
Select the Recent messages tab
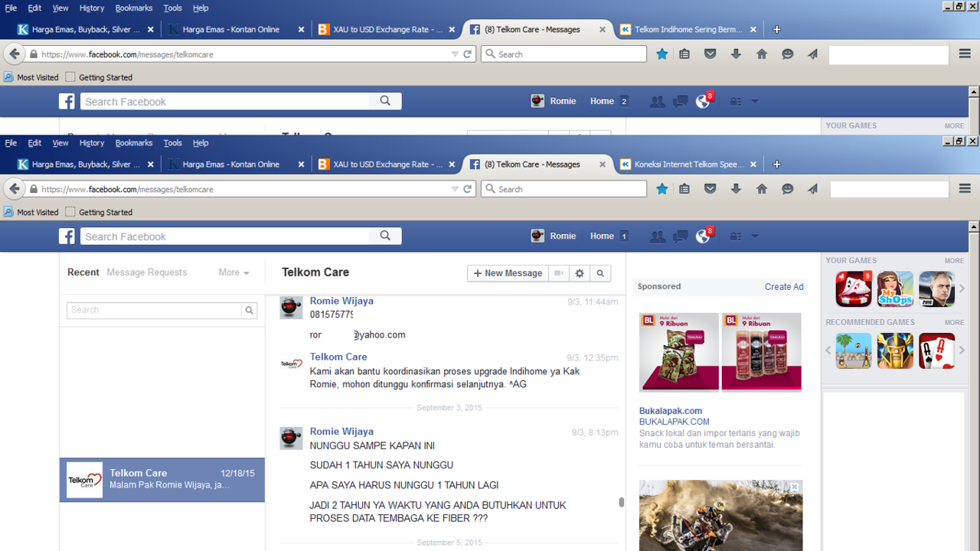coord(83,272)
